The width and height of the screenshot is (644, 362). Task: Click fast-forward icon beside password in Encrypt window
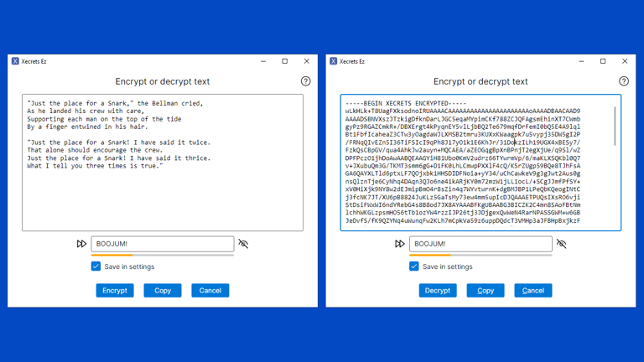[x=81, y=244]
